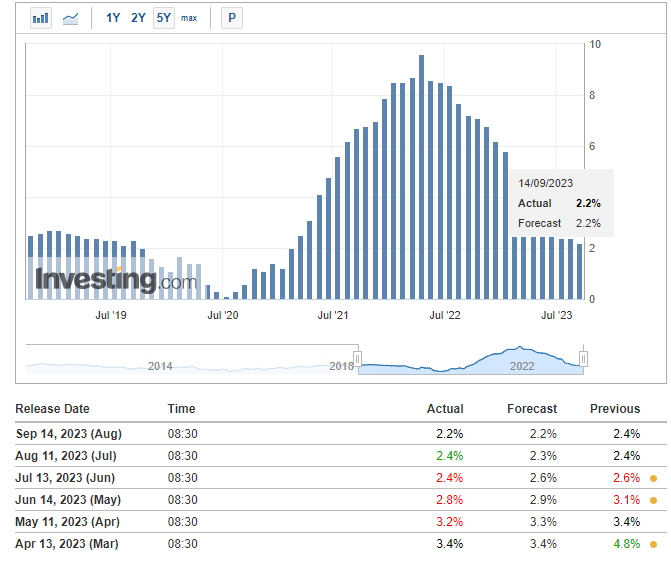Click the right handle of range navigator

(583, 359)
